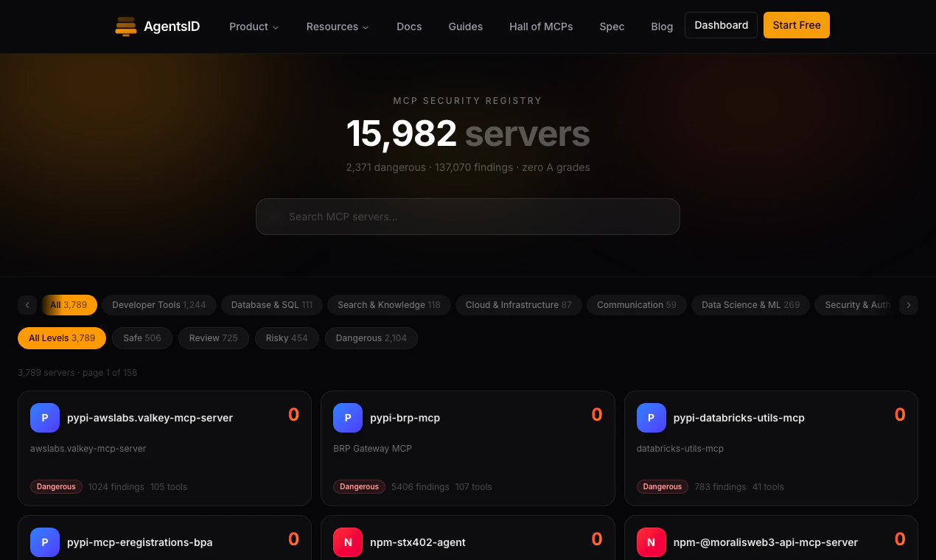Click the PyPI icon on pypi-brp-mcp card
936x560 pixels.
(347, 418)
